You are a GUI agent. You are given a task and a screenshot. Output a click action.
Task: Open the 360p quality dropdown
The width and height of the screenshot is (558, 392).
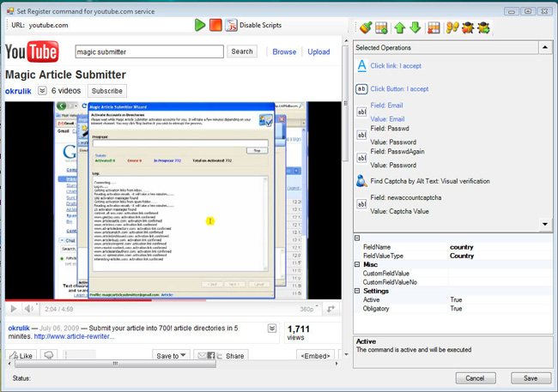[x=309, y=309]
